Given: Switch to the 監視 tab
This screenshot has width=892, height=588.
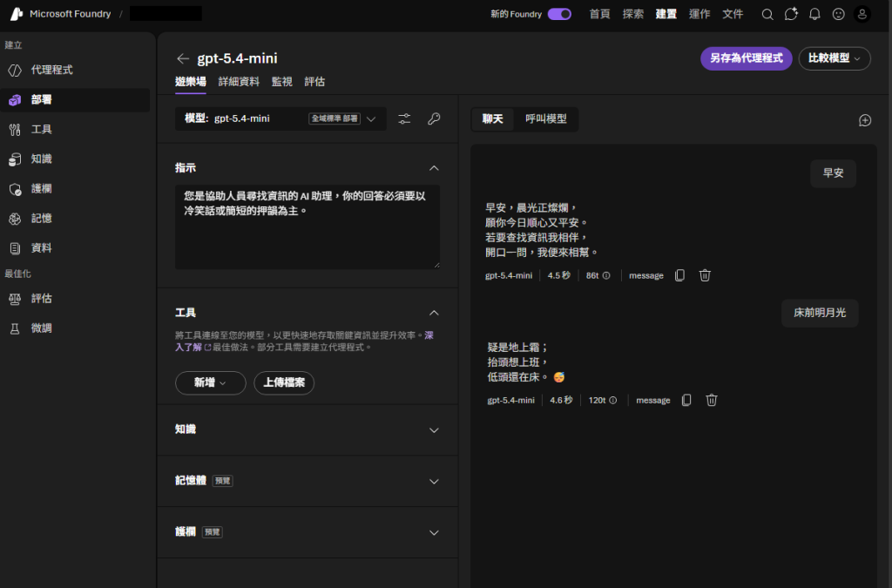Looking at the screenshot, I should coord(282,82).
